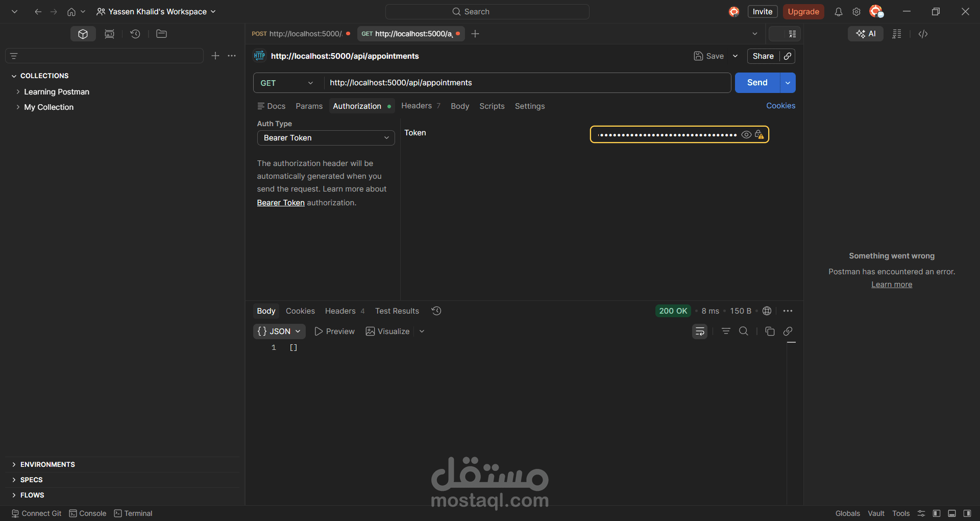Collapse the COLLECTIONS section

(x=14, y=76)
